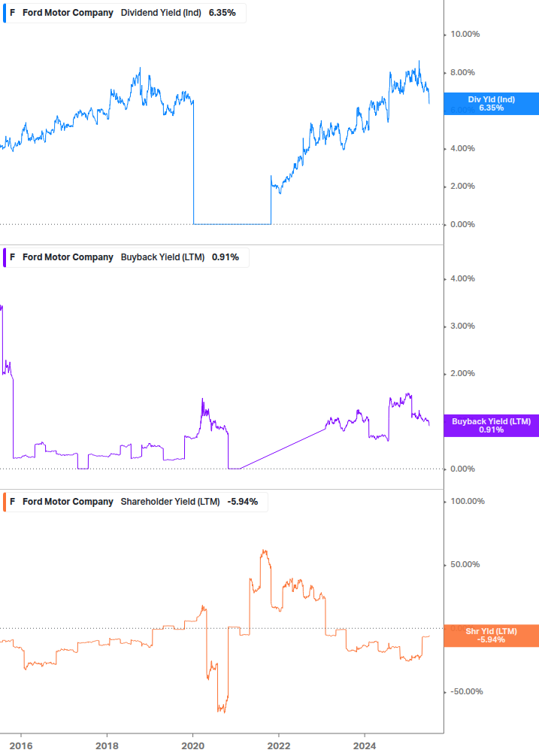
Task: Click the 0.00% label on dividend yield axis
Action: (x=462, y=224)
